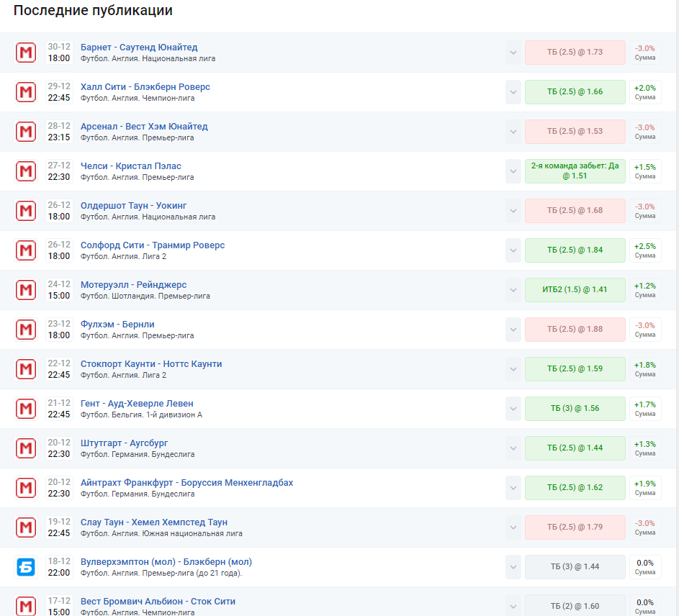Click the bookmaker icon beside Халл Сити - Блэкберн Роверс
This screenshot has height=616, width=679.
click(x=26, y=92)
